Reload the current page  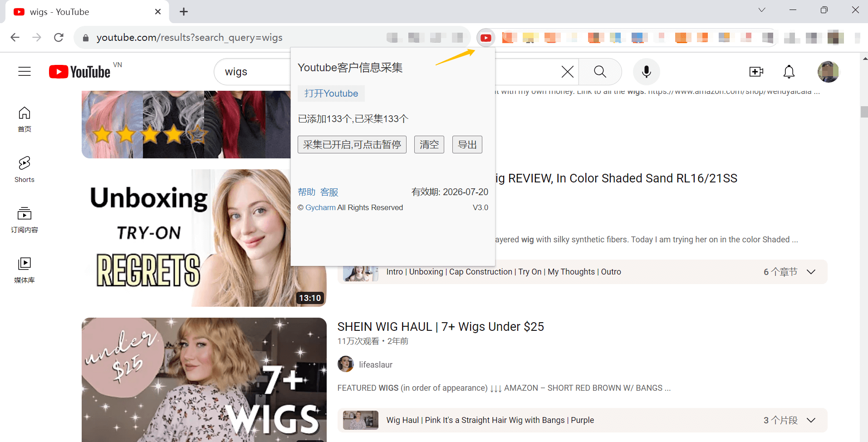59,37
